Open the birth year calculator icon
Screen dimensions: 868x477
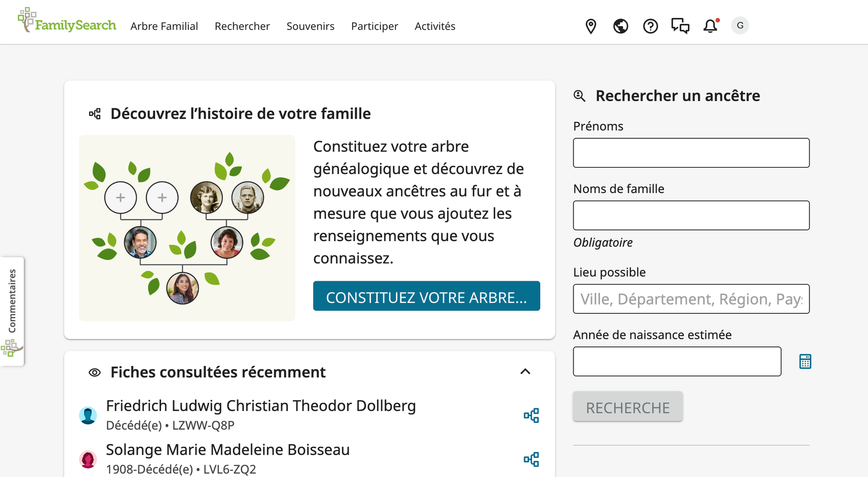tap(805, 362)
